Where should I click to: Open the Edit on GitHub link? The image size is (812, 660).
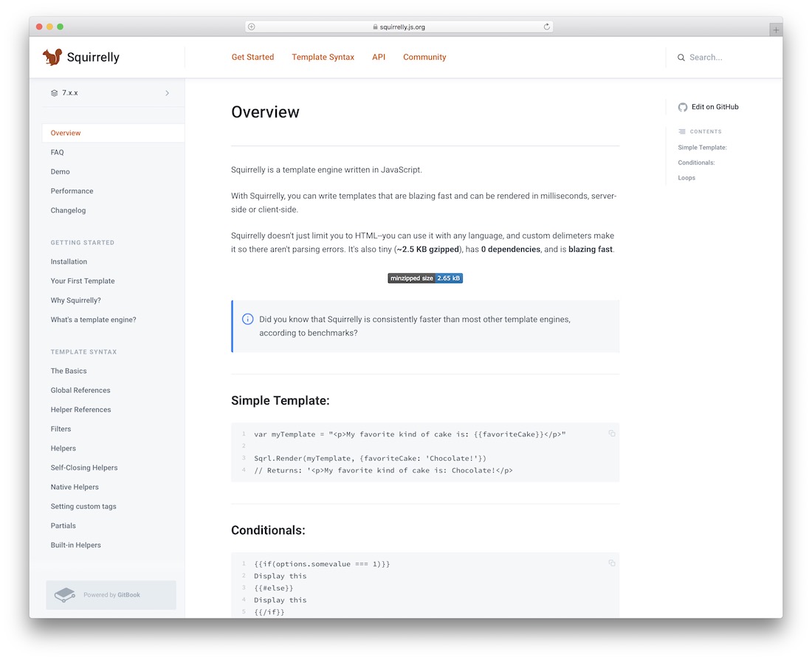tap(715, 107)
